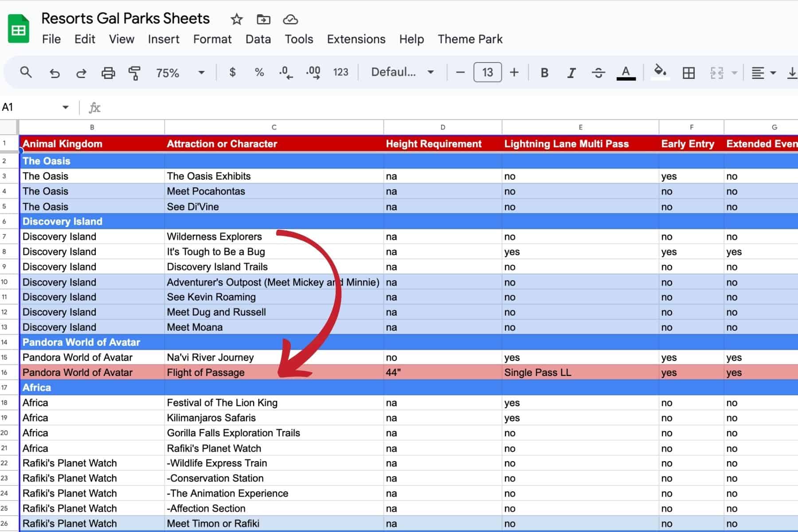Select the It's Tough to Be a Bug cell
The width and height of the screenshot is (798, 532).
(274, 252)
